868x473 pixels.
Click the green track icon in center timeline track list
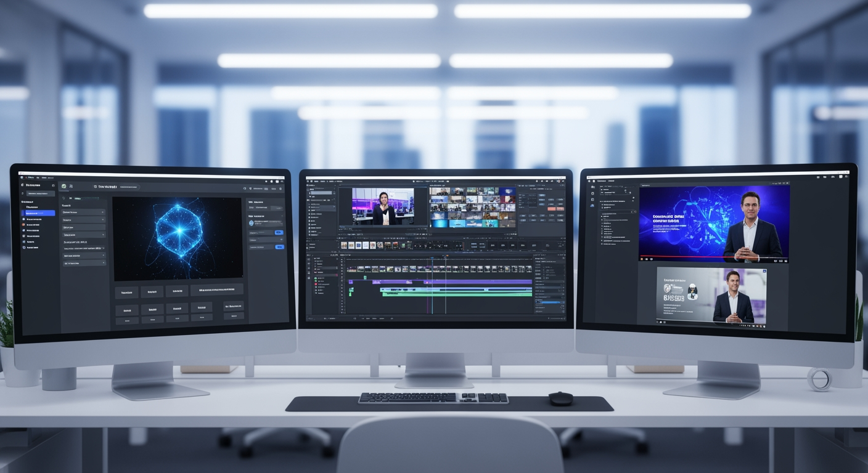(316, 278)
